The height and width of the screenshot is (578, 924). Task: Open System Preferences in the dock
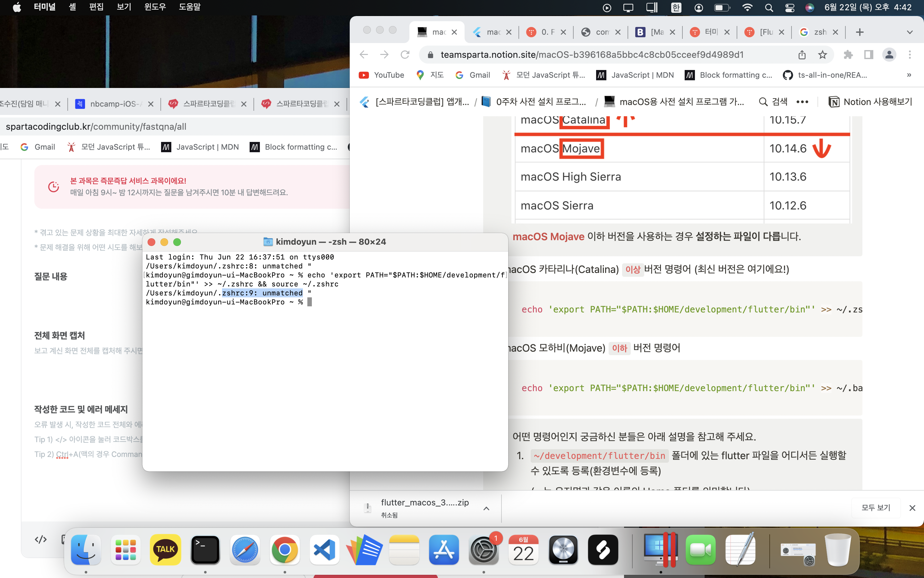coord(483,550)
